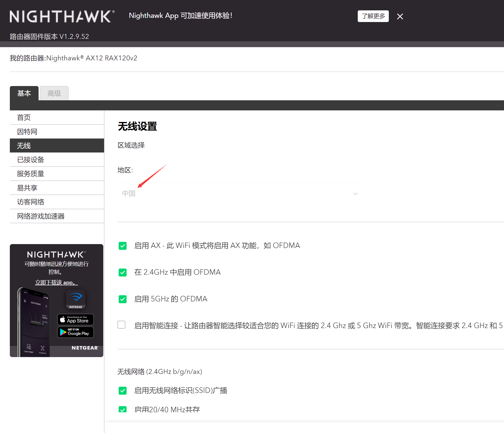Image resolution: width=504 pixels, height=433 pixels.
Task: Click the 无线设置 page heading
Action: [x=137, y=126]
